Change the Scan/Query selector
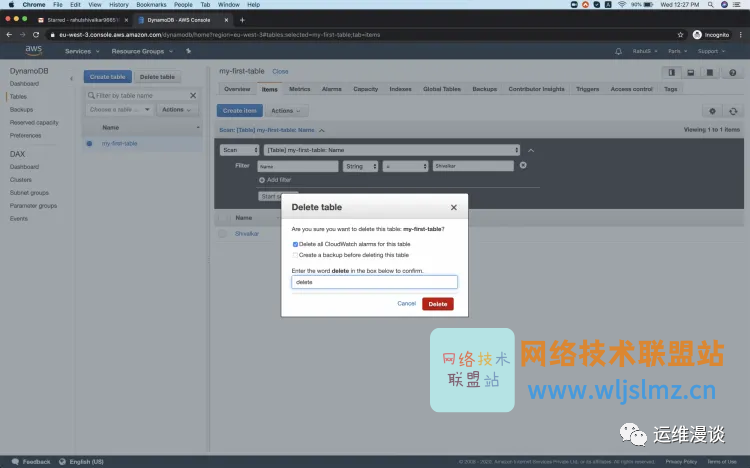 (240, 150)
